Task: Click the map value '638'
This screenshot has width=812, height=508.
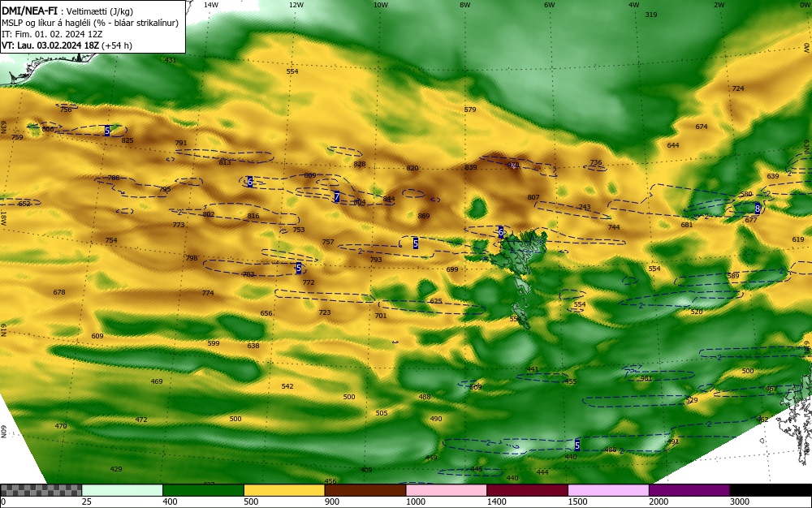Action: 253,346
